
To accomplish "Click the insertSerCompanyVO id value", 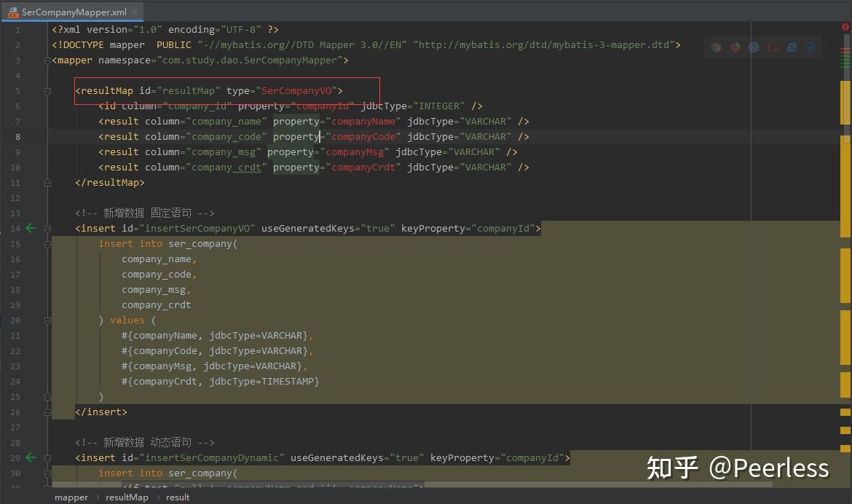I will coord(197,229).
